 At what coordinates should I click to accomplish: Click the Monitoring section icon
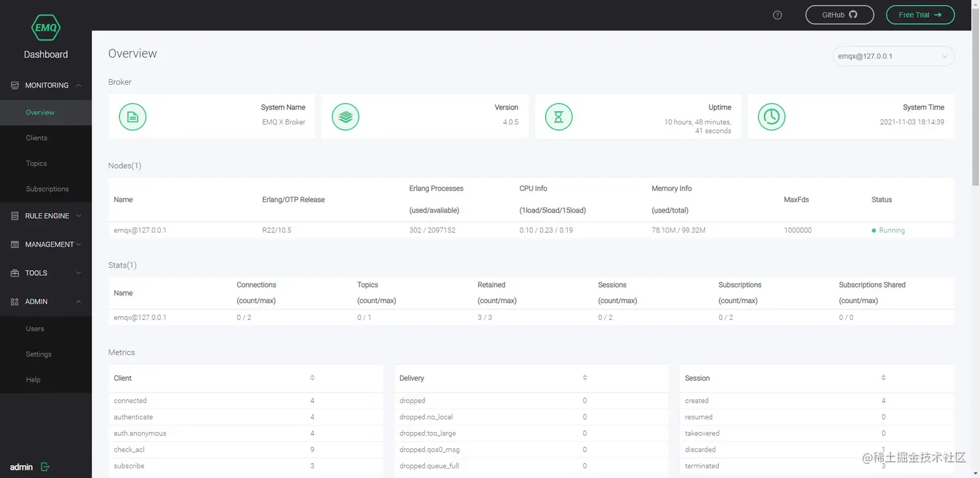[x=15, y=85]
